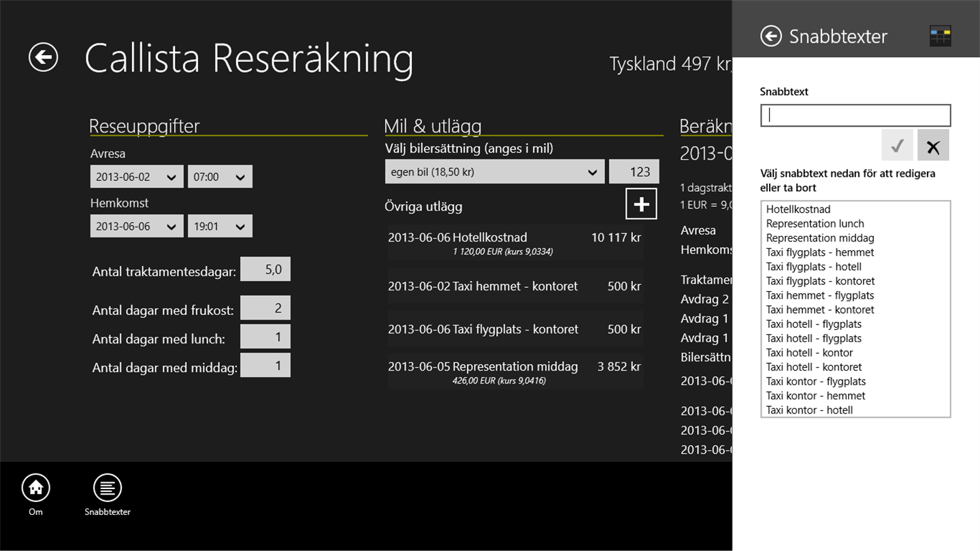The image size is (980, 551).
Task: Select the Hotellkostnad 10 117 kr expense
Action: point(515,243)
